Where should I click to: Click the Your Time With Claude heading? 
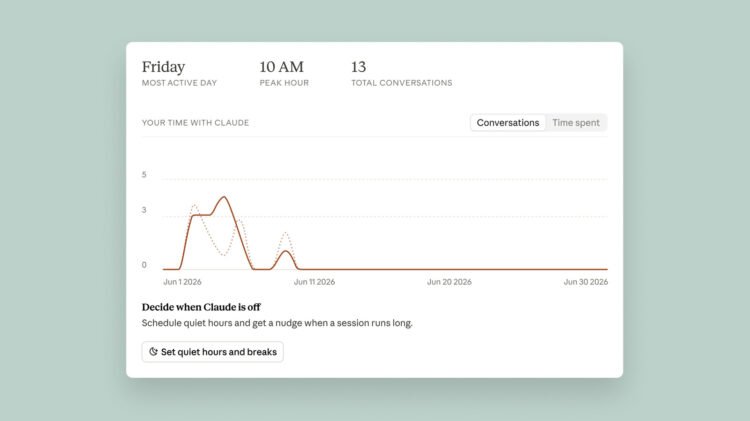(x=195, y=123)
